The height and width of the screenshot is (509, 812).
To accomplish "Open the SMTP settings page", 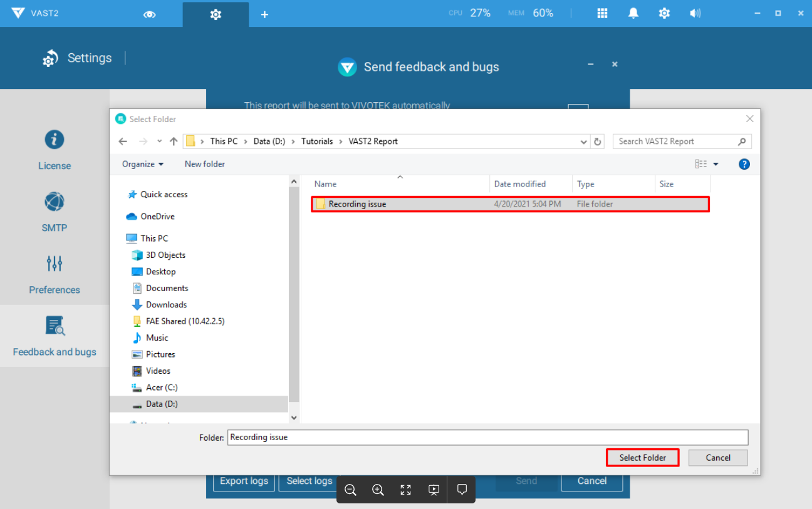I will click(55, 212).
